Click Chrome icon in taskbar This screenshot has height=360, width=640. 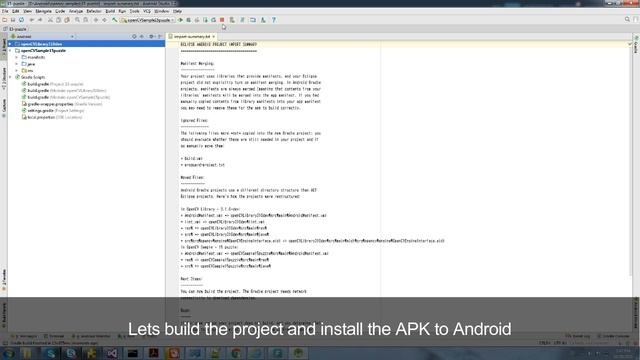click(236, 353)
